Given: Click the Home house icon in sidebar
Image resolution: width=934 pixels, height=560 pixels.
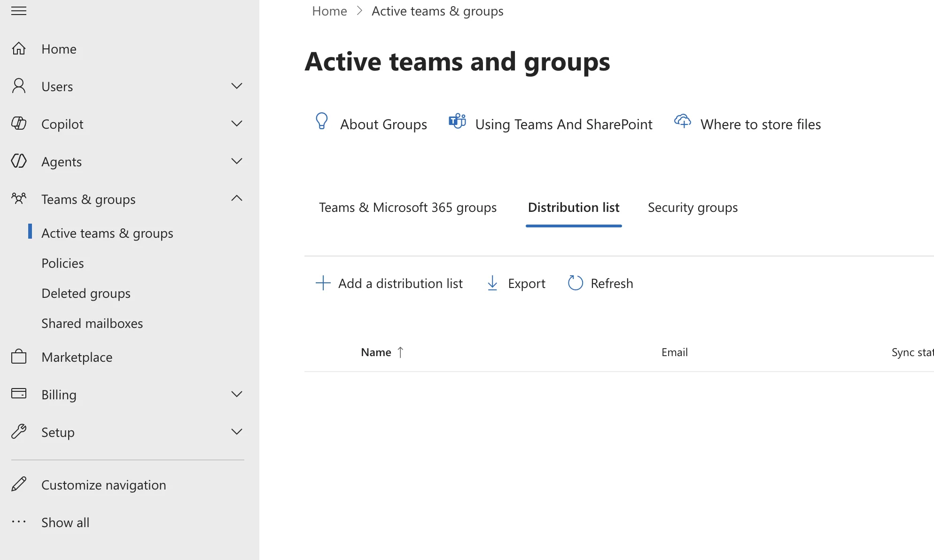Looking at the screenshot, I should (x=19, y=48).
